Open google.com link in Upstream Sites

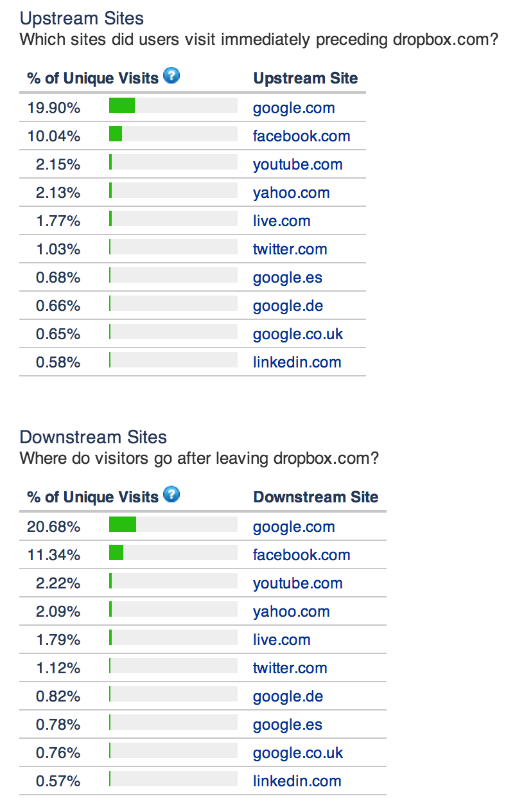click(294, 108)
